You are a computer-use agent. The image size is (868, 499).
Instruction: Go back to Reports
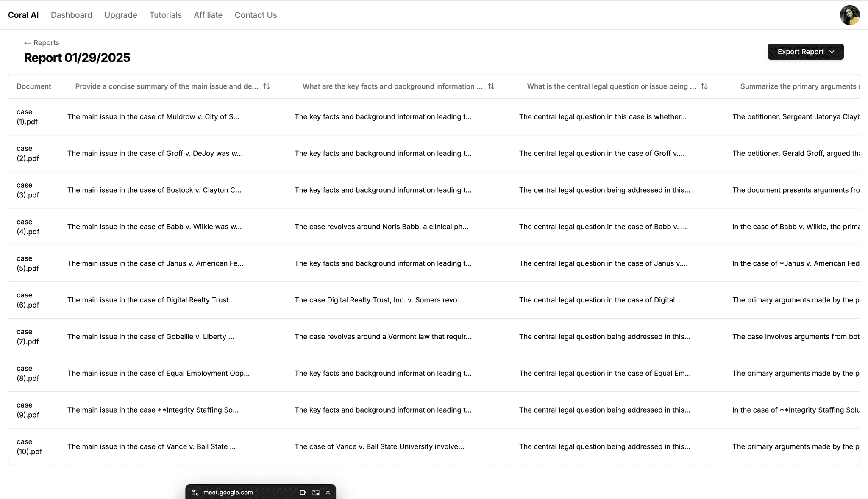[42, 43]
